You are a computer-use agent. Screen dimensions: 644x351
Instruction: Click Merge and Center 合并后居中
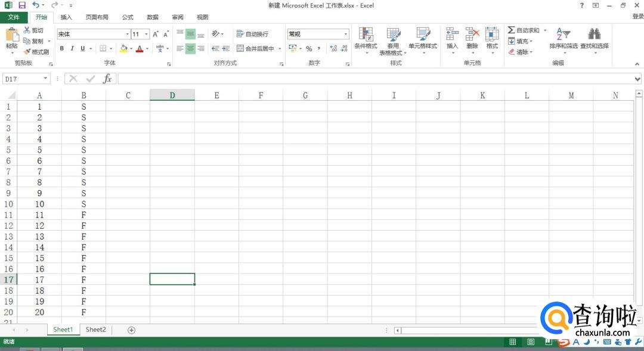tap(256, 48)
